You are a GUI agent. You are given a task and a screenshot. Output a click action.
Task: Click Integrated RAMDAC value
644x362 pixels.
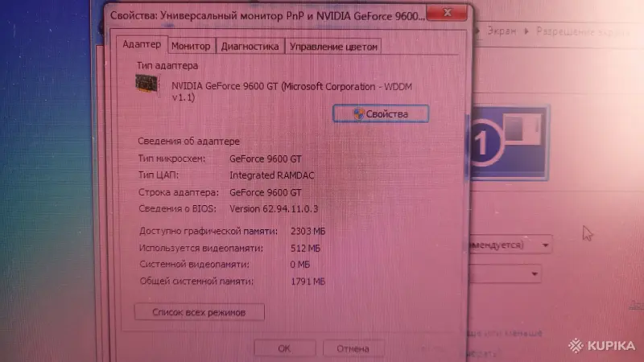click(x=272, y=175)
